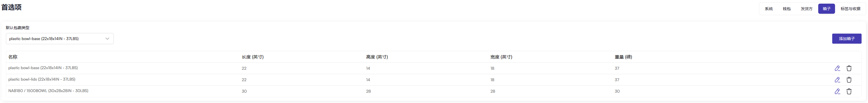Open the 标签与收据 tab

(x=850, y=9)
